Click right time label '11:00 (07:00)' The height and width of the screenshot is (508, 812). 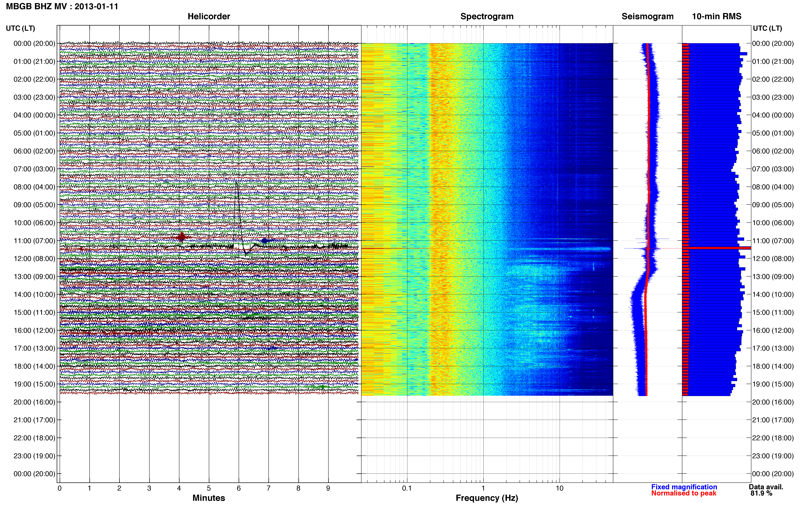coord(773,241)
